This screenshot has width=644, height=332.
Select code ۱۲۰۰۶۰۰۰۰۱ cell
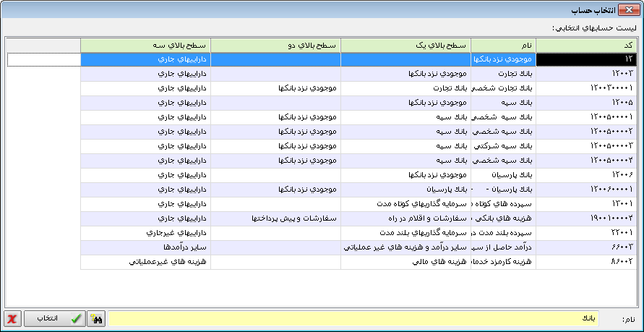pyautogui.click(x=586, y=190)
